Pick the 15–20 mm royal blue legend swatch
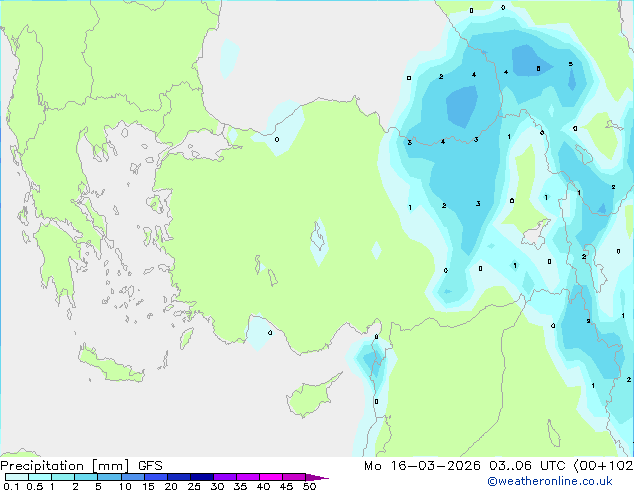This screenshot has height=490, width=634. (156, 477)
